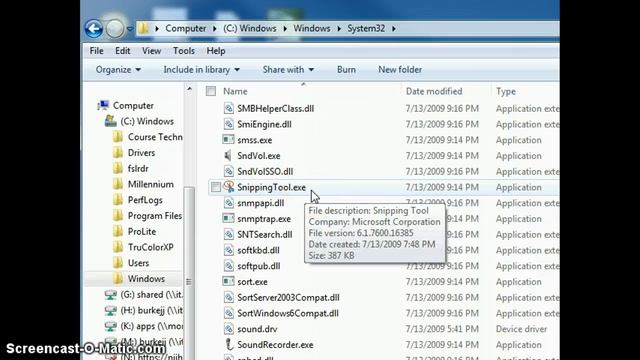Click System32 in the address breadcrumb
Screen dimensions: 640x360
tap(366, 28)
